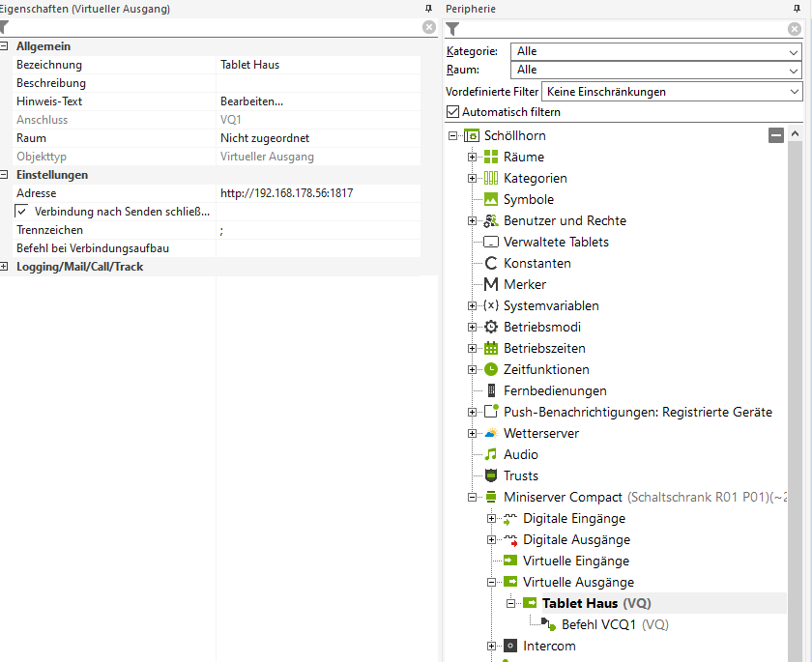Image resolution: width=812 pixels, height=662 pixels.
Task: Clear the Peripherie search filter
Action: pos(795,28)
